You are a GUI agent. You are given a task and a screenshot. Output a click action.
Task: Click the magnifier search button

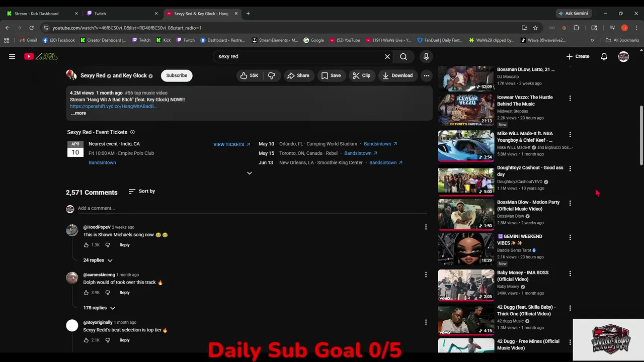point(404,57)
